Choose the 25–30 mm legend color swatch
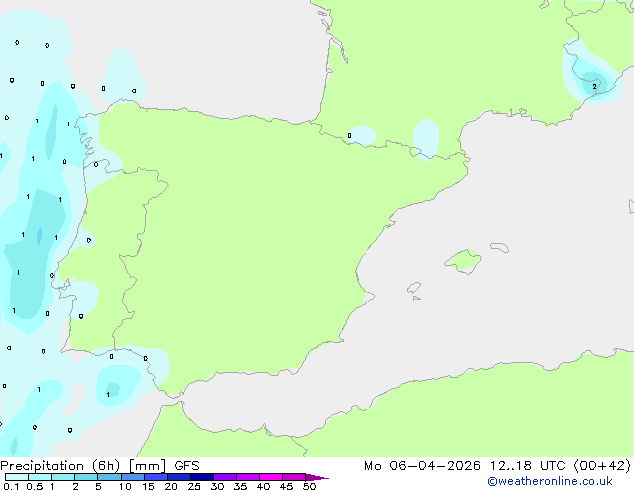 click(202, 477)
